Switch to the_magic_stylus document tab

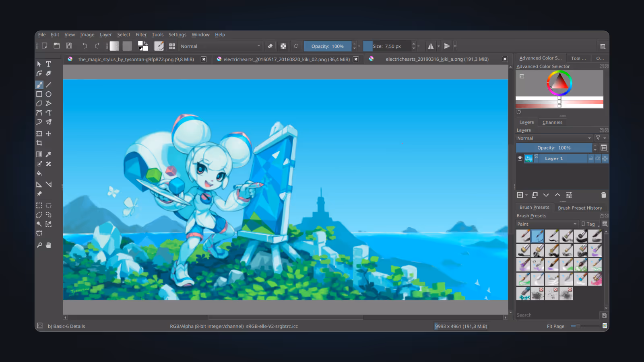tap(136, 59)
